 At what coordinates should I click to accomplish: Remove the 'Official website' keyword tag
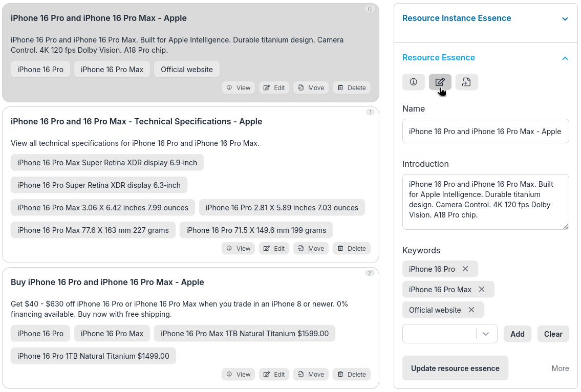pyautogui.click(x=471, y=310)
